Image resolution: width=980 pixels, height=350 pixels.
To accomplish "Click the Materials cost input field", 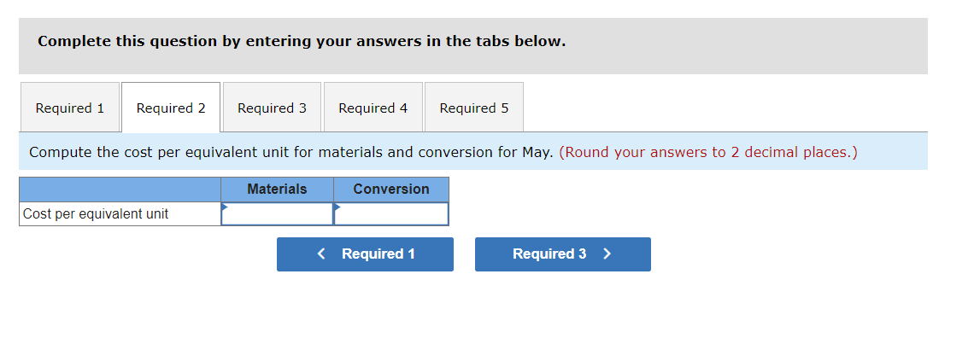I will coord(278,214).
